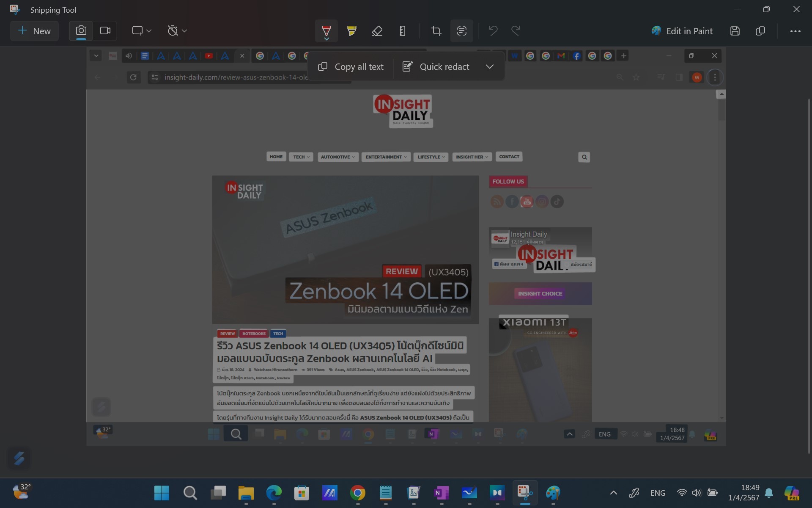Start a New snip

34,31
